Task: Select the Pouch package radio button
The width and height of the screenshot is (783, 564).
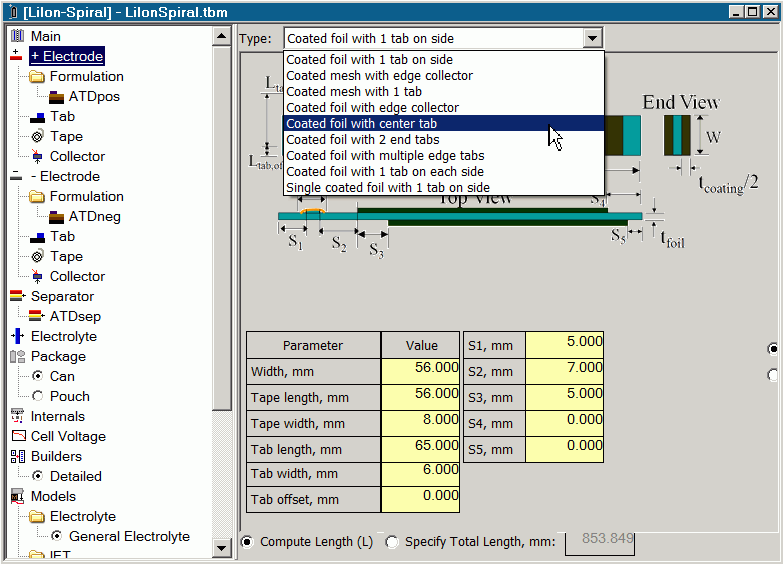Action: click(x=37, y=396)
